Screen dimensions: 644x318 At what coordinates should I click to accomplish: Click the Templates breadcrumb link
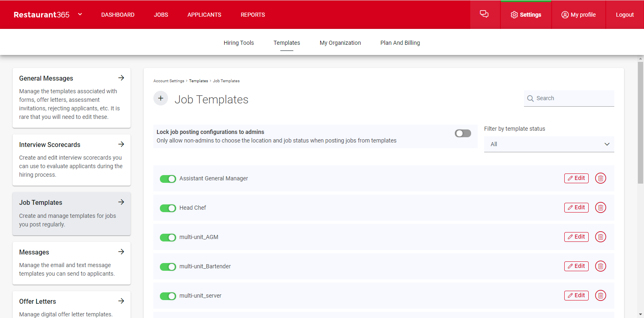pos(199,81)
